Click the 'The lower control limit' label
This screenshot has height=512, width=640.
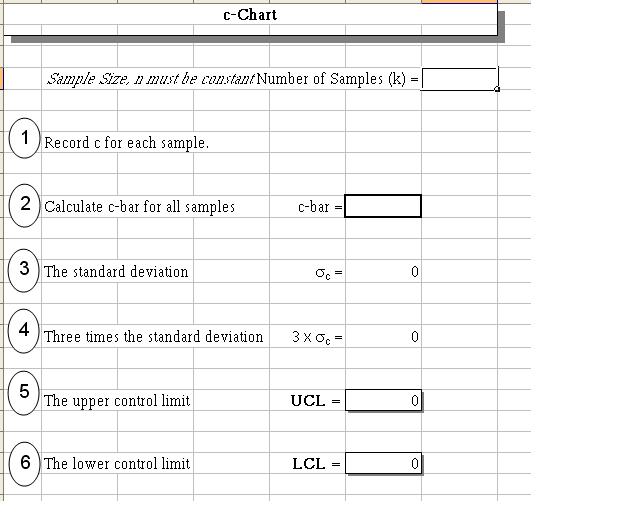117,464
